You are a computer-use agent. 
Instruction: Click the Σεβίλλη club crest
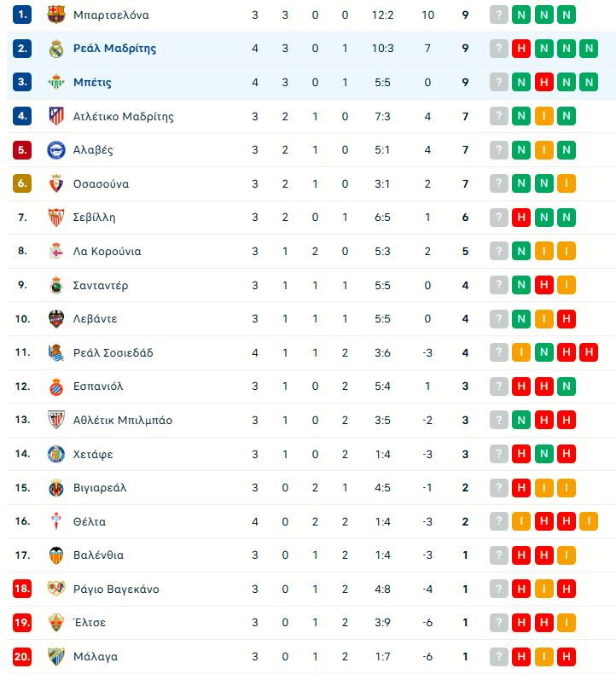point(55,217)
